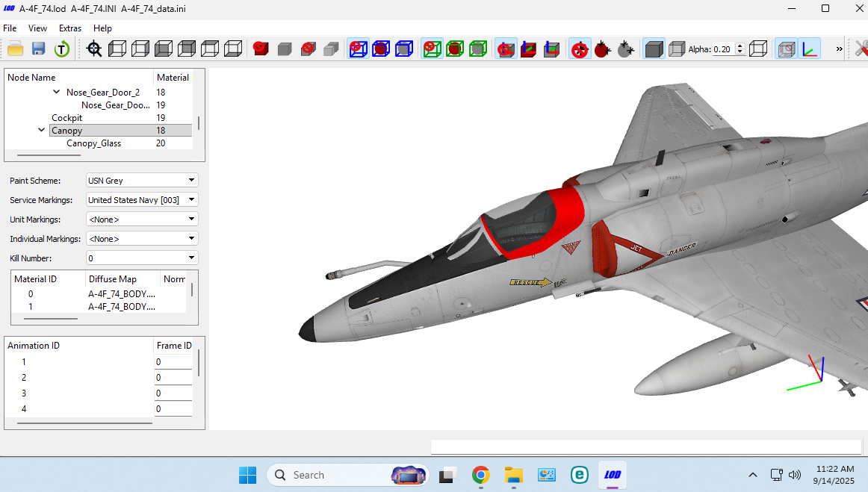Open the Extras menu

click(x=69, y=28)
